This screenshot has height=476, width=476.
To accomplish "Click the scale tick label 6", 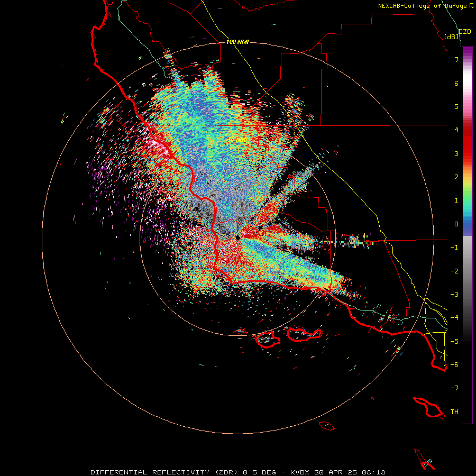I will coord(456,83).
